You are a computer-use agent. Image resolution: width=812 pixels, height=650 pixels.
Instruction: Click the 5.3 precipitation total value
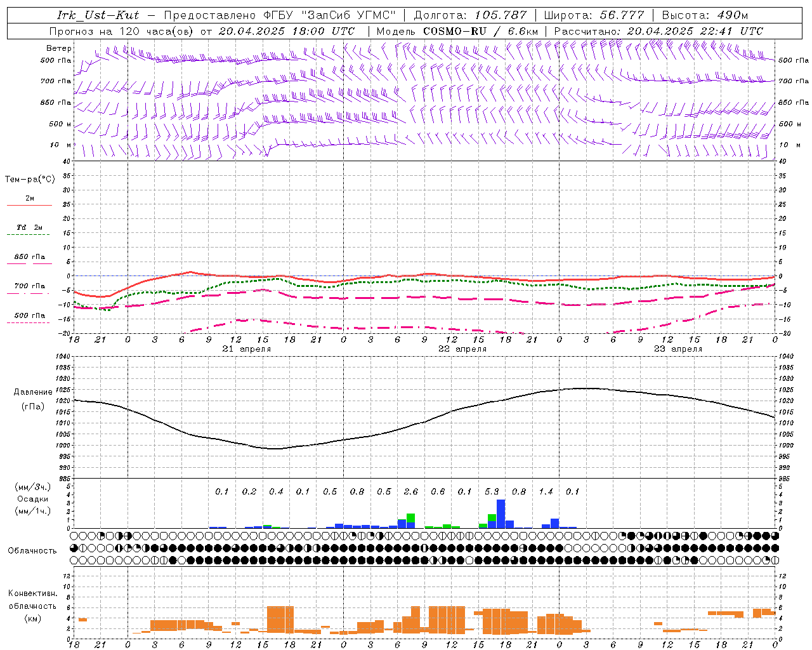click(x=492, y=491)
